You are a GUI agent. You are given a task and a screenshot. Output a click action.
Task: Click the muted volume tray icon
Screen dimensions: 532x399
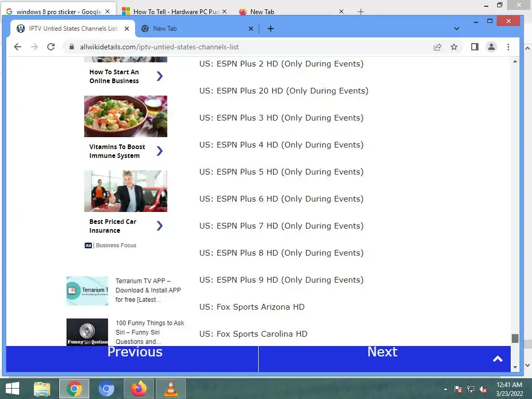point(483,390)
